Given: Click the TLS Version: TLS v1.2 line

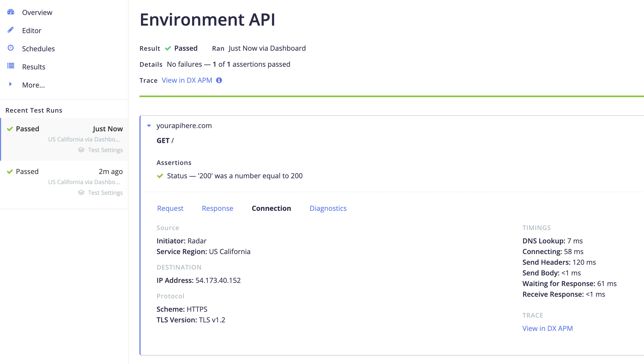Looking at the screenshot, I should point(191,320).
